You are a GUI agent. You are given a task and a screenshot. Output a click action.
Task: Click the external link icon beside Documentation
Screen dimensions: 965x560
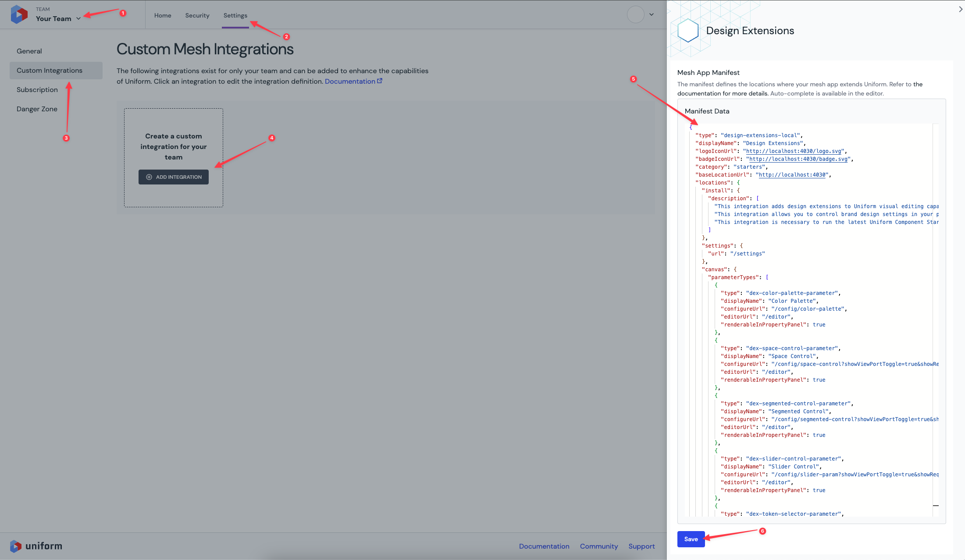(x=380, y=81)
